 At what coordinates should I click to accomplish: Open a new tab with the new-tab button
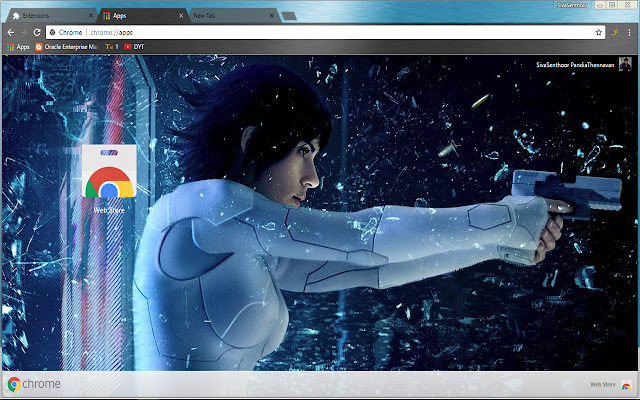click(289, 16)
